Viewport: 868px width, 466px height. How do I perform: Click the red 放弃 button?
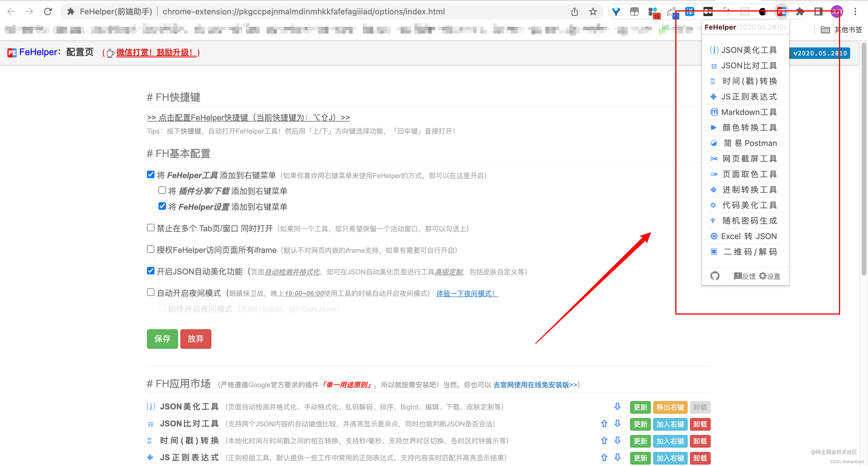click(196, 339)
